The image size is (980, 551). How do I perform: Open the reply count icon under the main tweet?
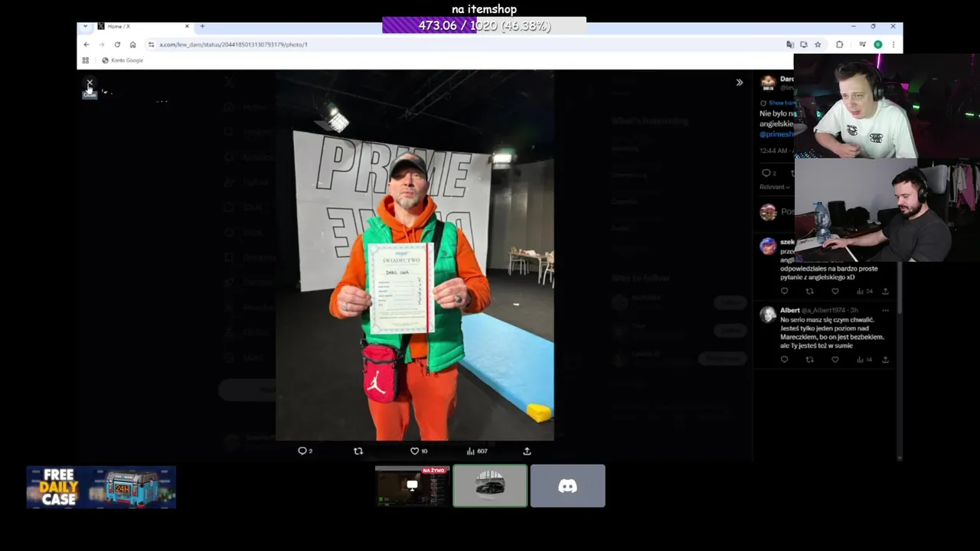pos(768,173)
